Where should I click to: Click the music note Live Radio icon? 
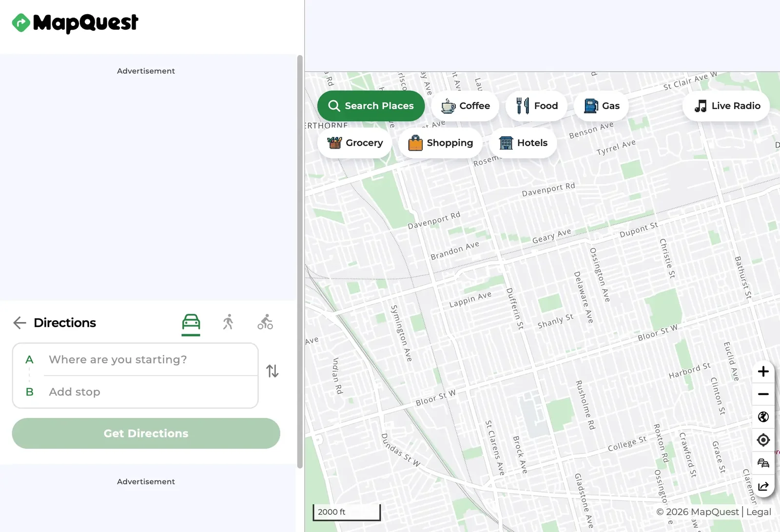coord(701,106)
